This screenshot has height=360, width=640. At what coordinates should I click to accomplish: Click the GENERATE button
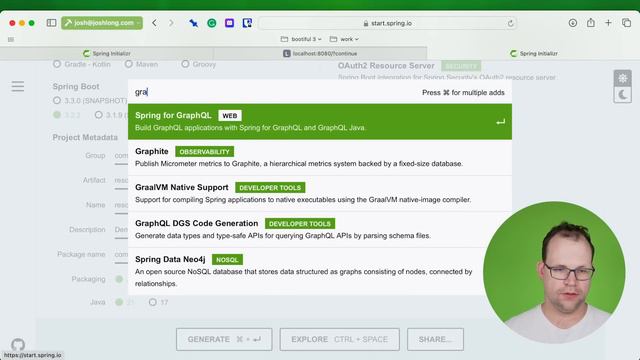(x=224, y=339)
